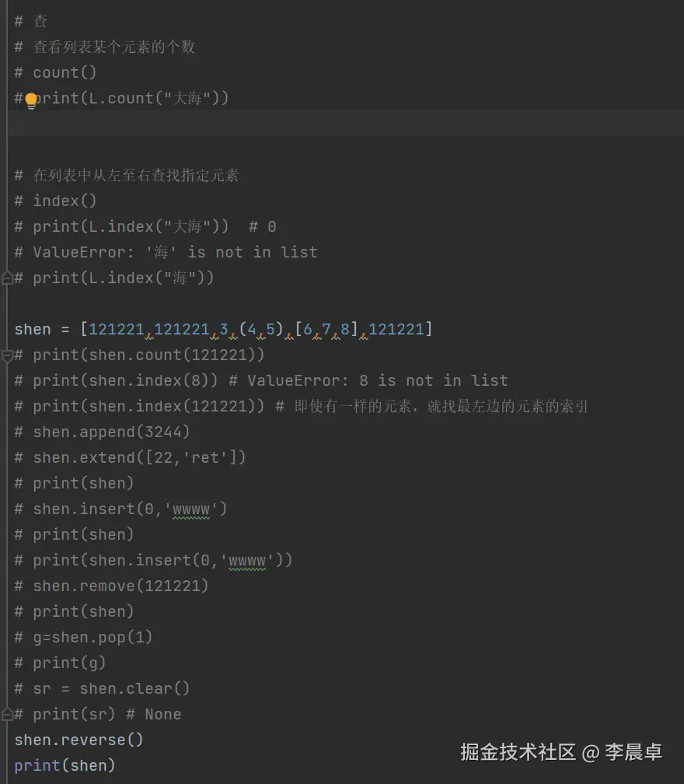Click the nested list [6,7,8] in shen
The image size is (684, 784).
[x=326, y=329]
